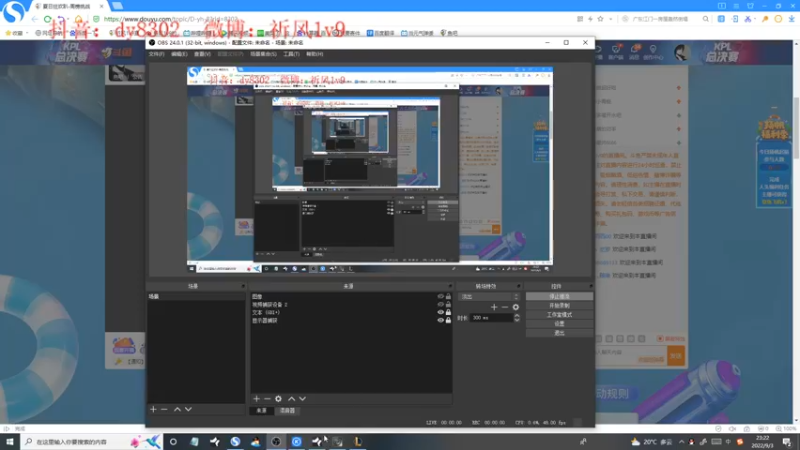This screenshot has height=450, width=800.
Task: Add a new scene with the plus icon
Action: tap(153, 409)
